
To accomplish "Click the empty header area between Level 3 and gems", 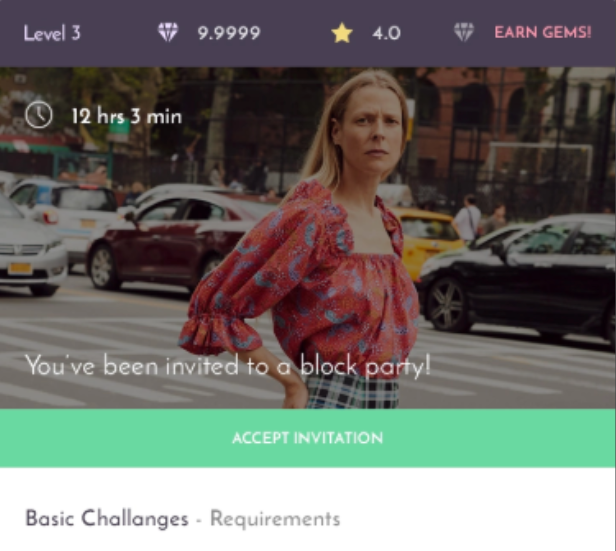I will 119,33.
